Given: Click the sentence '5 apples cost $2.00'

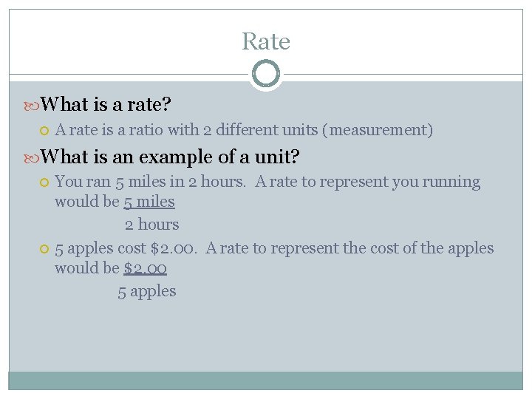Looking at the screenshot, I should 126,248.
